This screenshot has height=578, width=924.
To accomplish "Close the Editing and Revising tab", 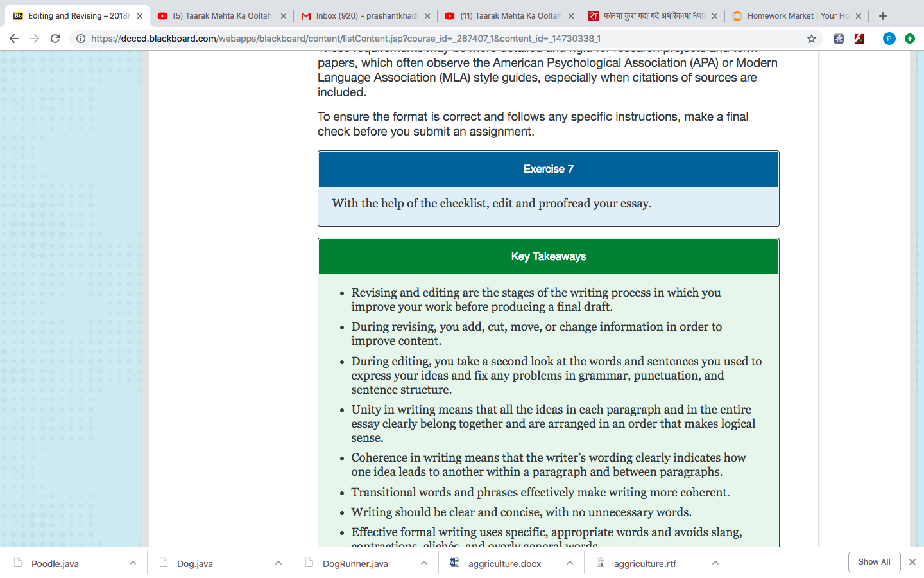I will (x=140, y=16).
